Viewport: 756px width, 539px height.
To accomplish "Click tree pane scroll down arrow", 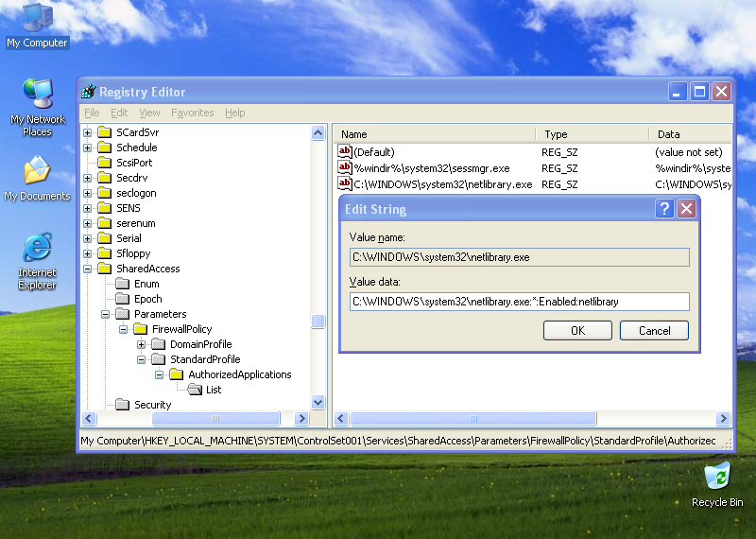I will coord(318,402).
